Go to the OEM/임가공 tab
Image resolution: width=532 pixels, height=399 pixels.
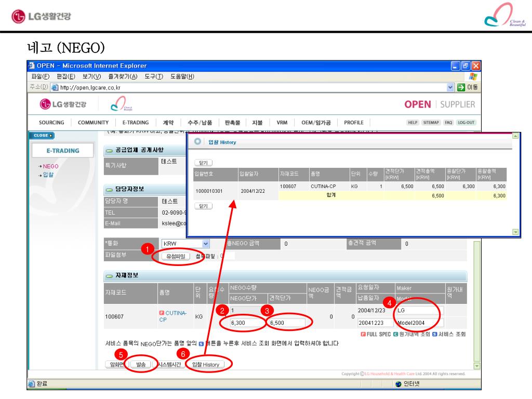coord(316,123)
